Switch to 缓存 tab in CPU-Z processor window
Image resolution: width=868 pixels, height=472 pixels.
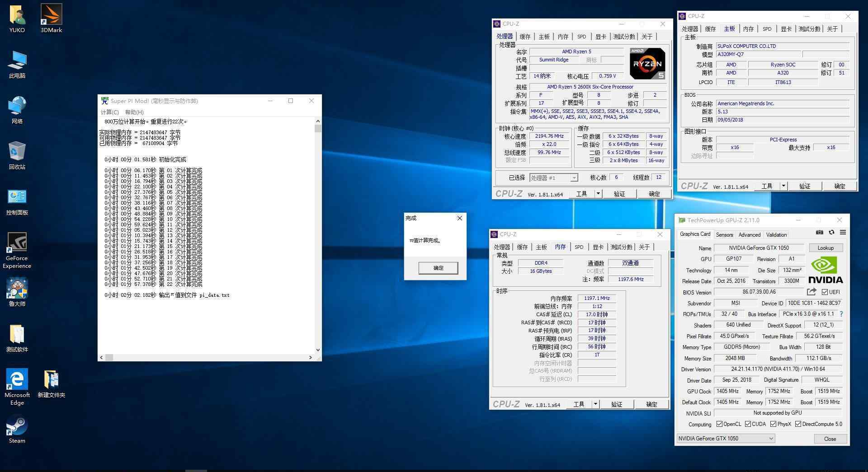pyautogui.click(x=525, y=37)
